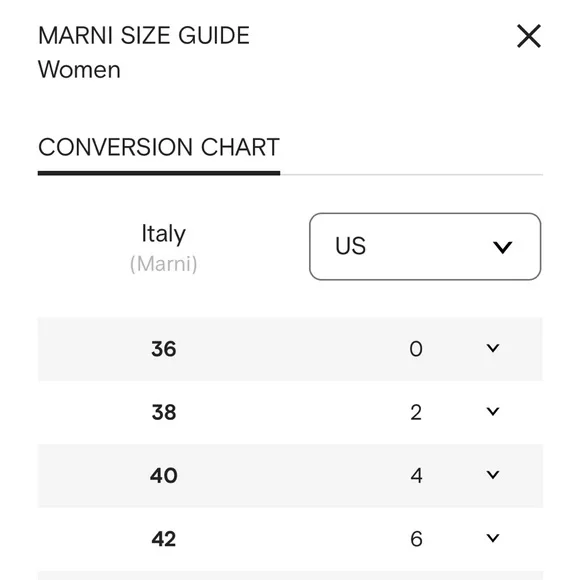
Task: Open the US region dropdown
Action: click(x=425, y=246)
